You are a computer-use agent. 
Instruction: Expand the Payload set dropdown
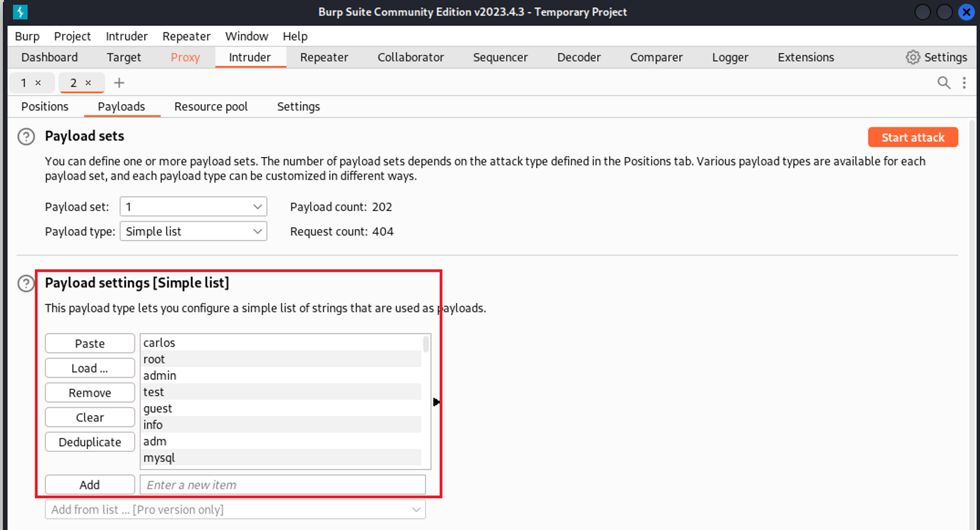point(193,207)
